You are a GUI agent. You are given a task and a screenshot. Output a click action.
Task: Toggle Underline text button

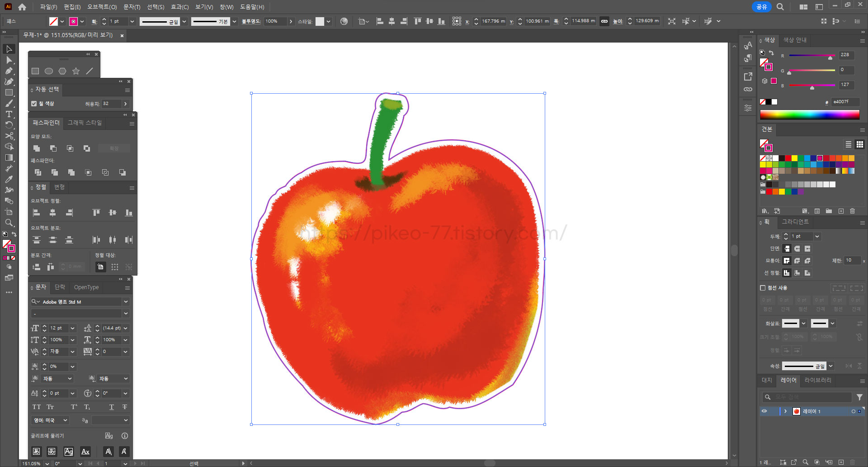(x=111, y=407)
